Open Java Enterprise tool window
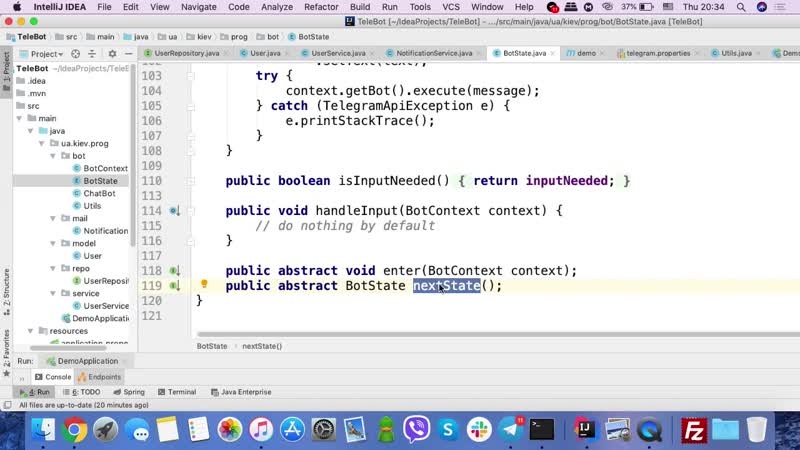 tap(241, 392)
